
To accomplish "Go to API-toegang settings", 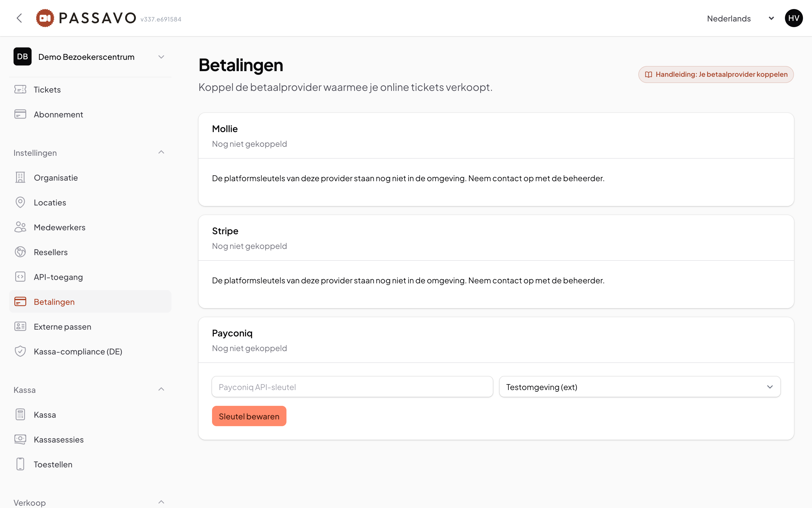I will click(90, 277).
